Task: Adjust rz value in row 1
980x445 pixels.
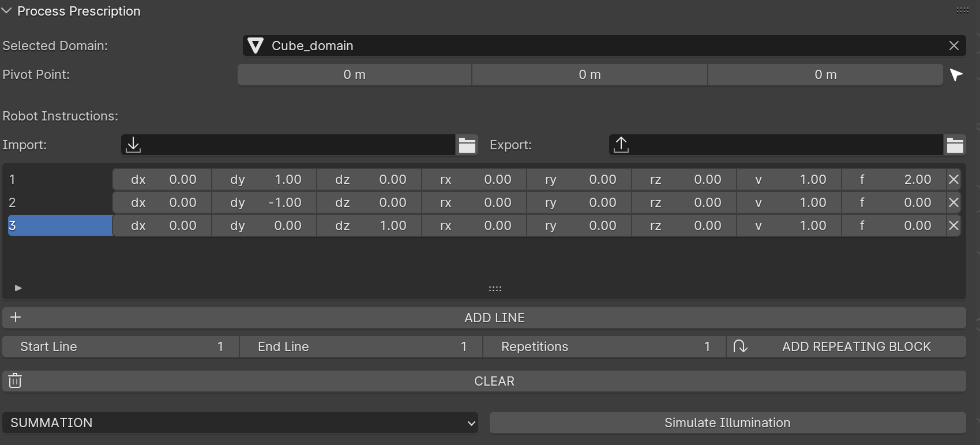Action: pyautogui.click(x=684, y=179)
